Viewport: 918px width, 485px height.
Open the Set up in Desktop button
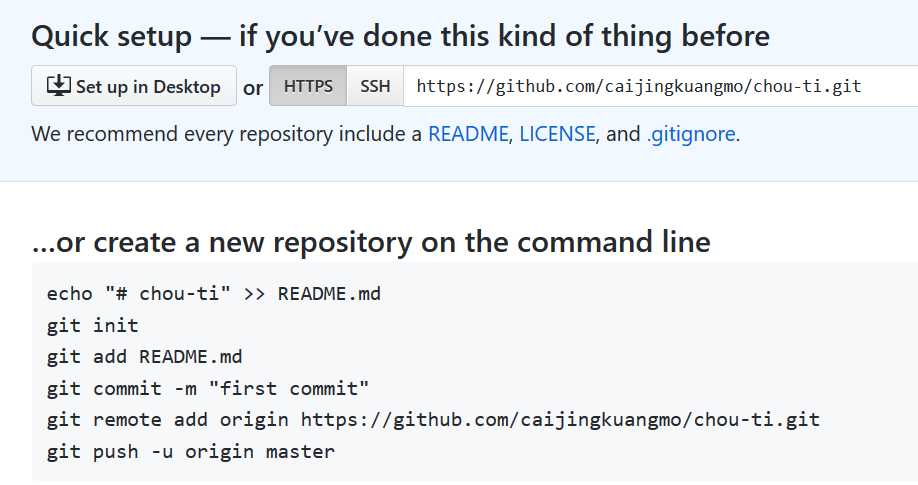pos(133,86)
